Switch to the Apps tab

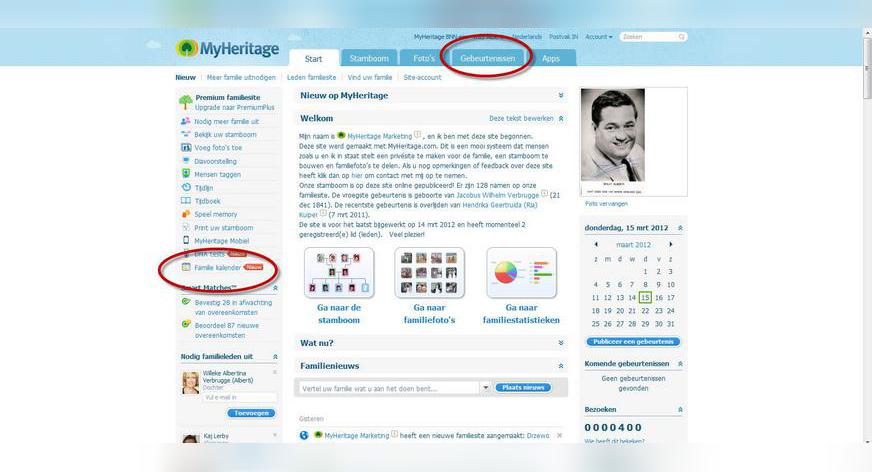tap(551, 58)
